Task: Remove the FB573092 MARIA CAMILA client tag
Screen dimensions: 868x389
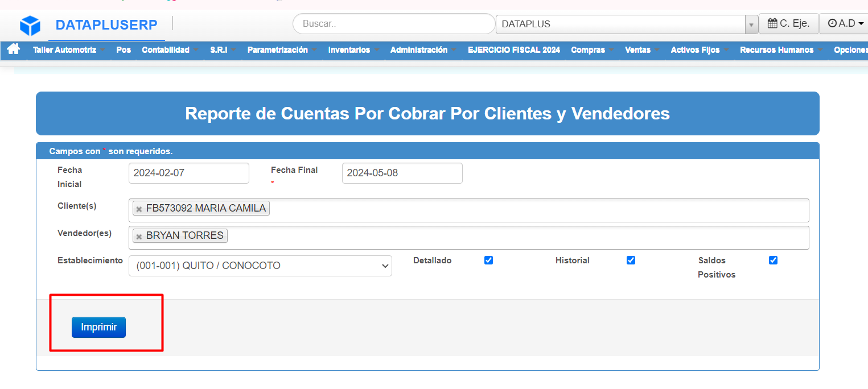Action: tap(139, 209)
